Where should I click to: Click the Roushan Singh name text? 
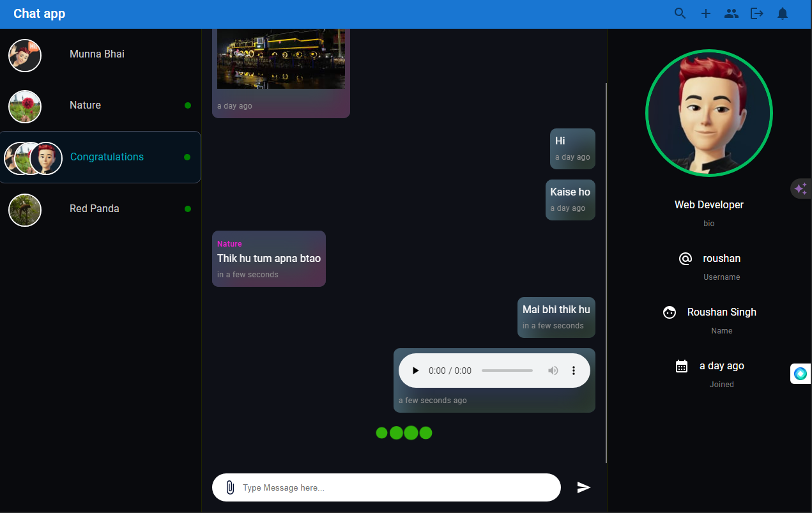(x=722, y=312)
